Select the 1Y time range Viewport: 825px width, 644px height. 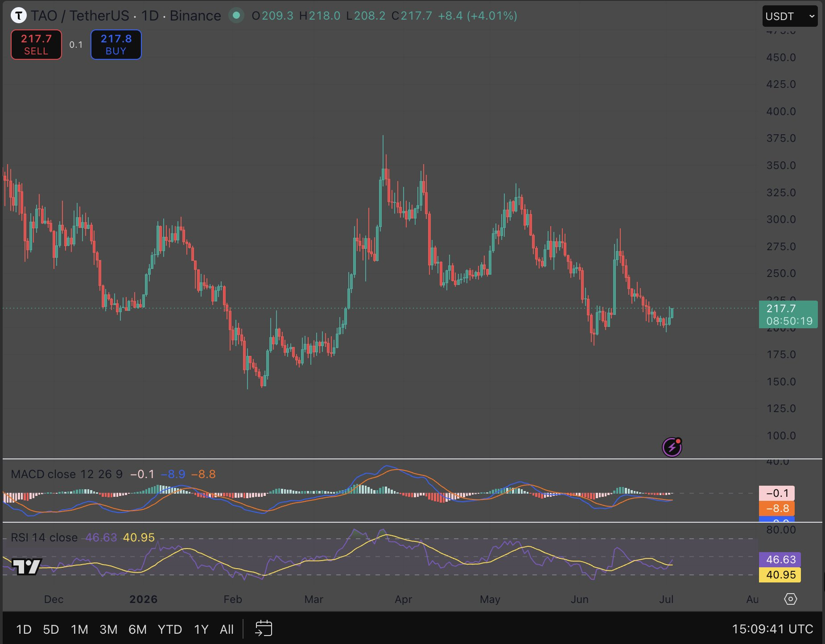[201, 629]
